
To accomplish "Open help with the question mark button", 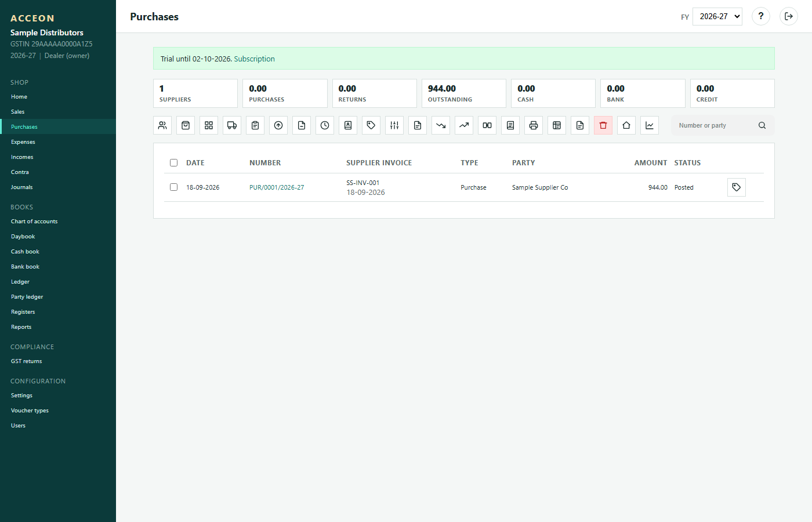I will tap(761, 16).
